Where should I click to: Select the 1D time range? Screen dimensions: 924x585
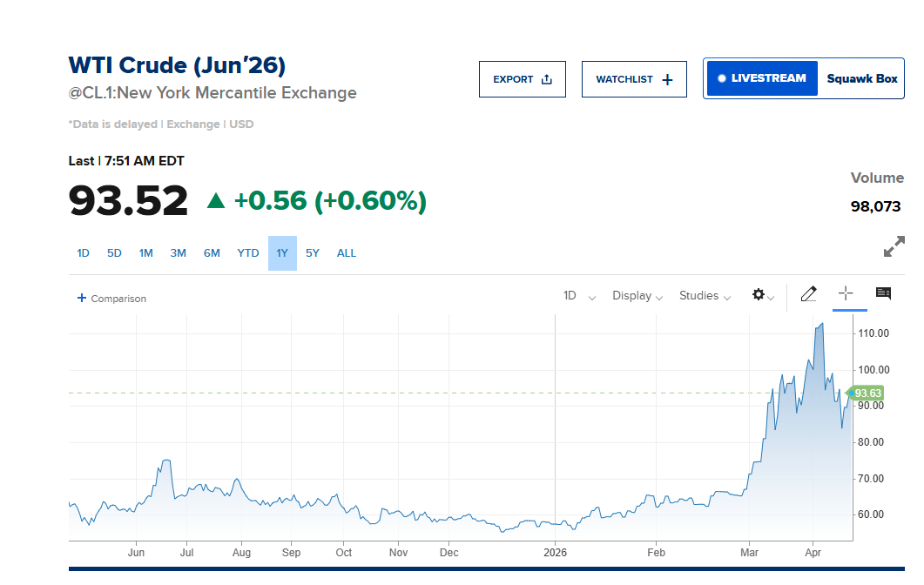[x=83, y=253]
